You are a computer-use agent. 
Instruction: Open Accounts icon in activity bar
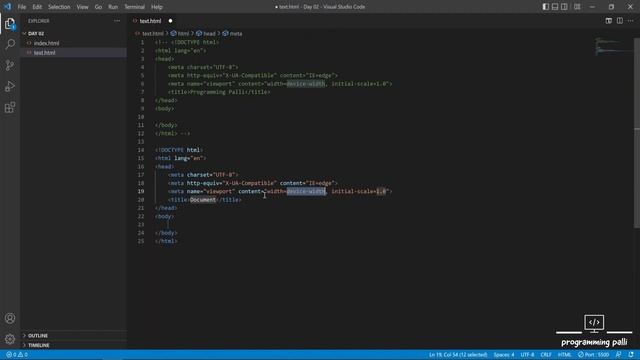click(x=10, y=318)
